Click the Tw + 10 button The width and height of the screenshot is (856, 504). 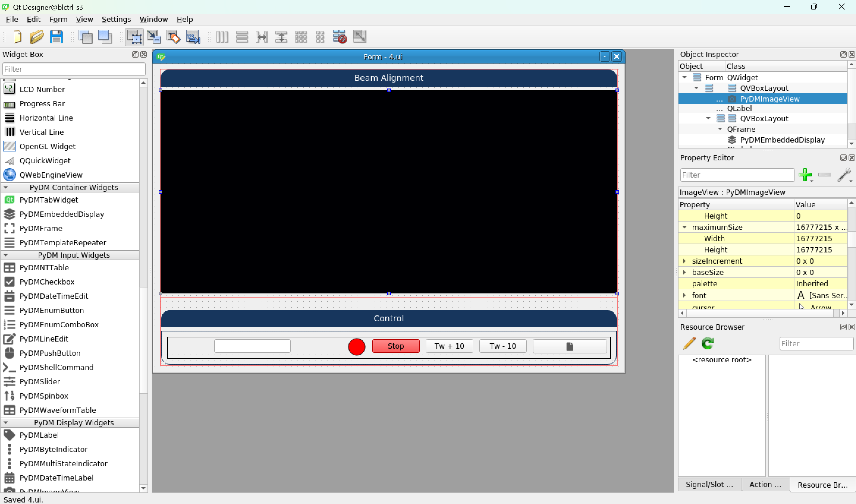coord(449,346)
